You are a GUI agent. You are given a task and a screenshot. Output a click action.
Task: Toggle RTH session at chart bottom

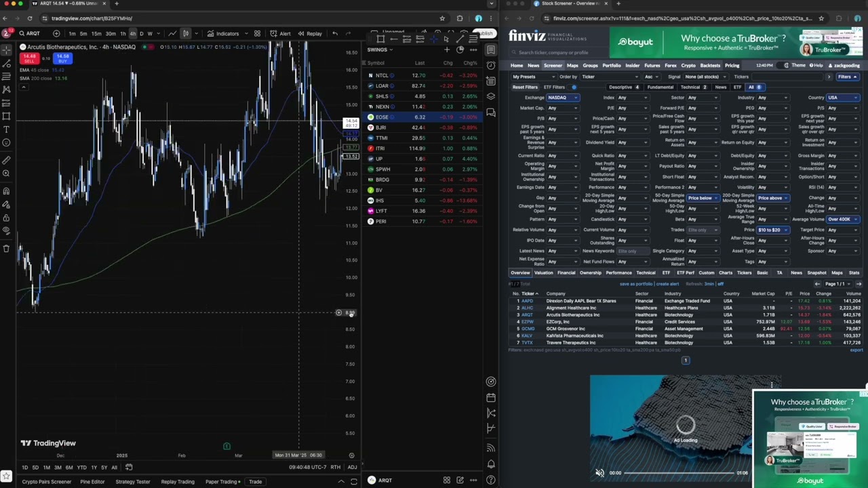335,467
